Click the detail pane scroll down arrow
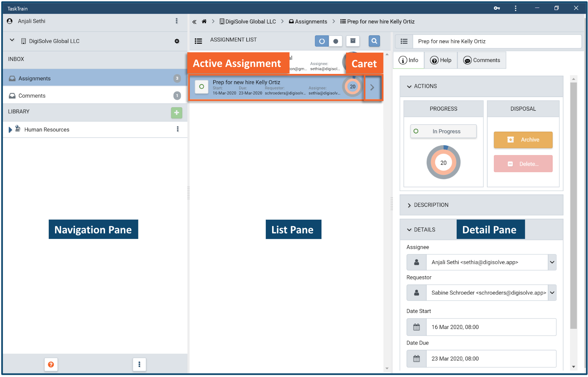Viewport: 588px width, 377px height. [573, 367]
